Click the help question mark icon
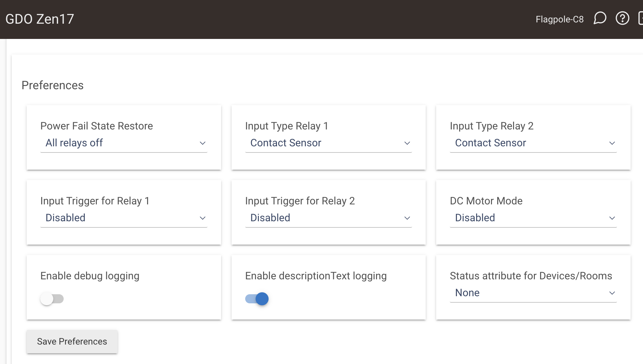 tap(622, 18)
